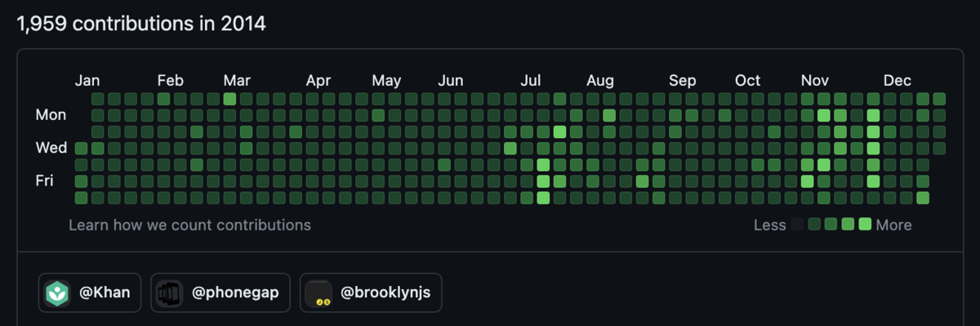
Task: Open the @Khan organization filter
Action: (90, 293)
